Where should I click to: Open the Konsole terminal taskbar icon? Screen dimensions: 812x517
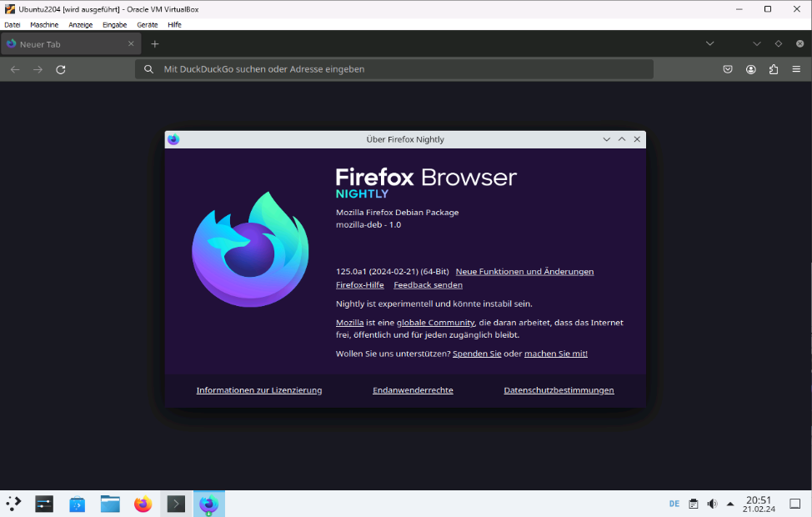point(176,504)
